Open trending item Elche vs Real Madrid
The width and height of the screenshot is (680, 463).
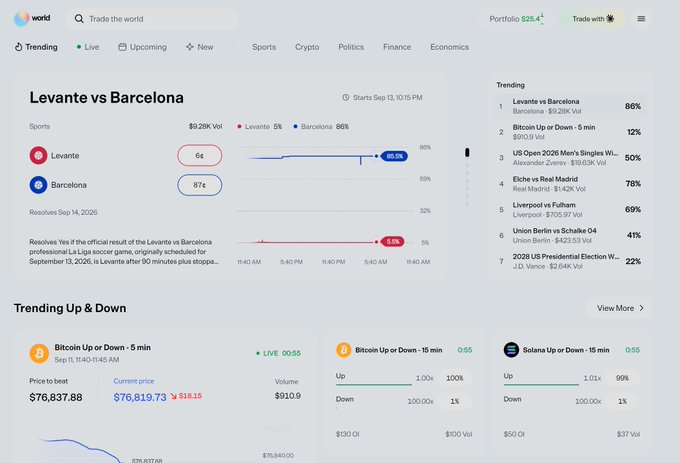570,184
